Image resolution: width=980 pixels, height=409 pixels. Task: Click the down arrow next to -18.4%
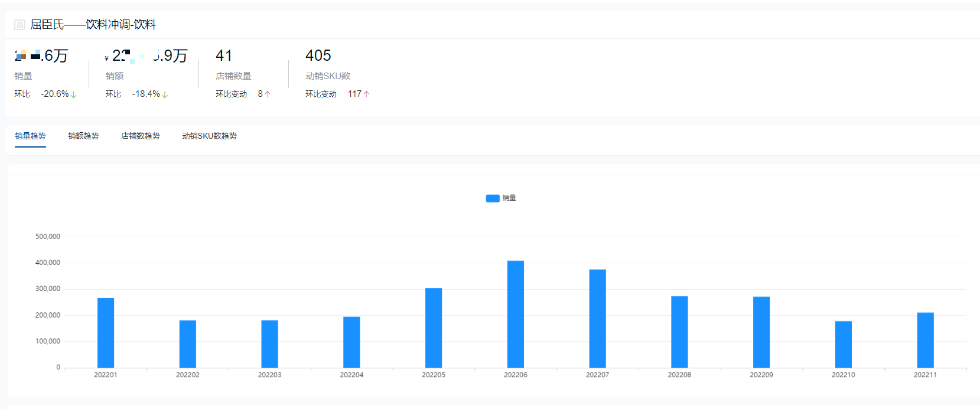165,94
